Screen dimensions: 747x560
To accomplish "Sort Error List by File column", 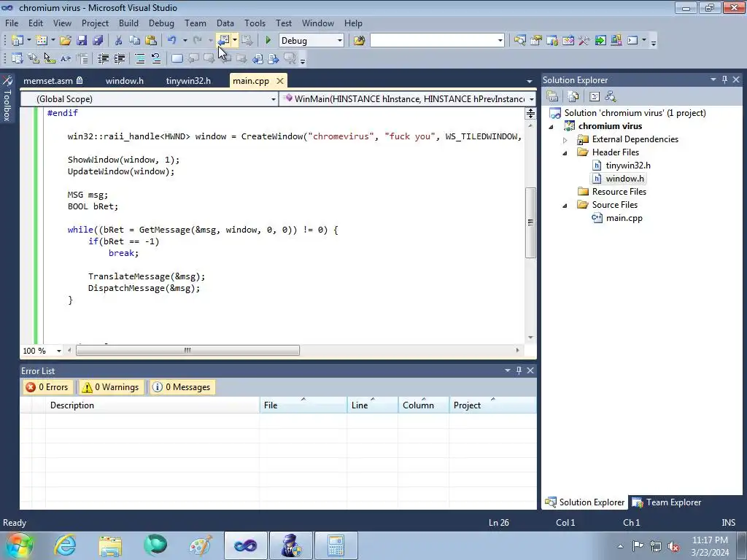I will point(303,405).
